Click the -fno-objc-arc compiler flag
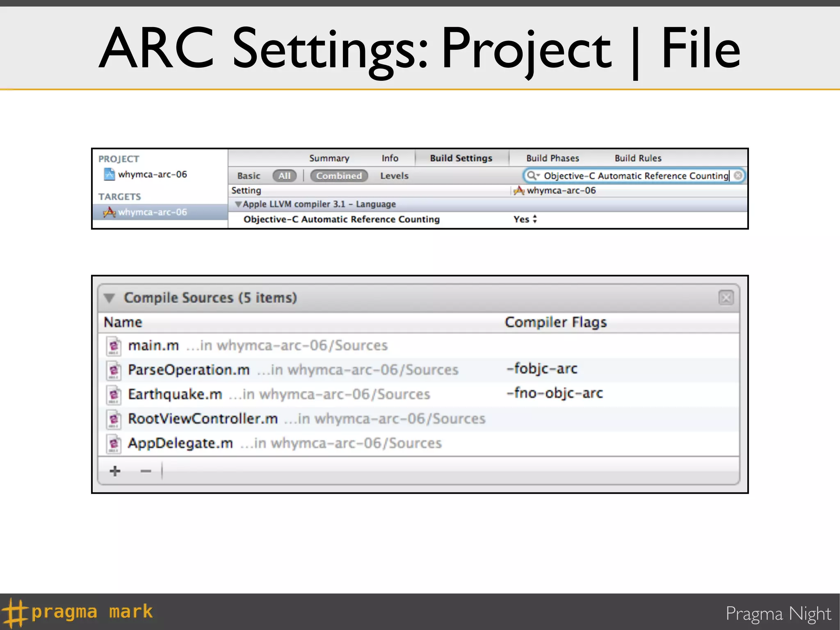This screenshot has height=630, width=840. point(555,393)
